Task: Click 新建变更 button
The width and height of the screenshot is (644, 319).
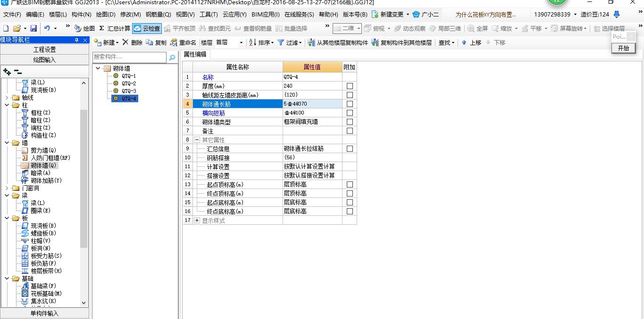Action: tap(391, 15)
